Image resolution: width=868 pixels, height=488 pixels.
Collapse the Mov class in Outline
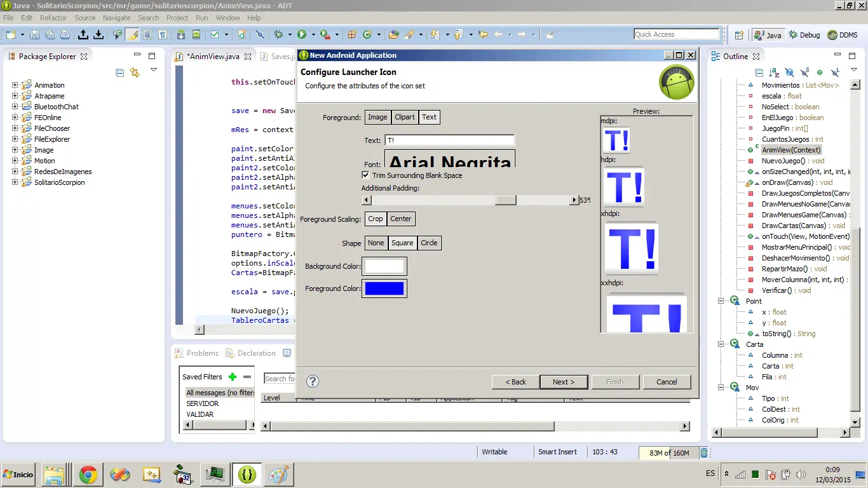[x=721, y=388]
